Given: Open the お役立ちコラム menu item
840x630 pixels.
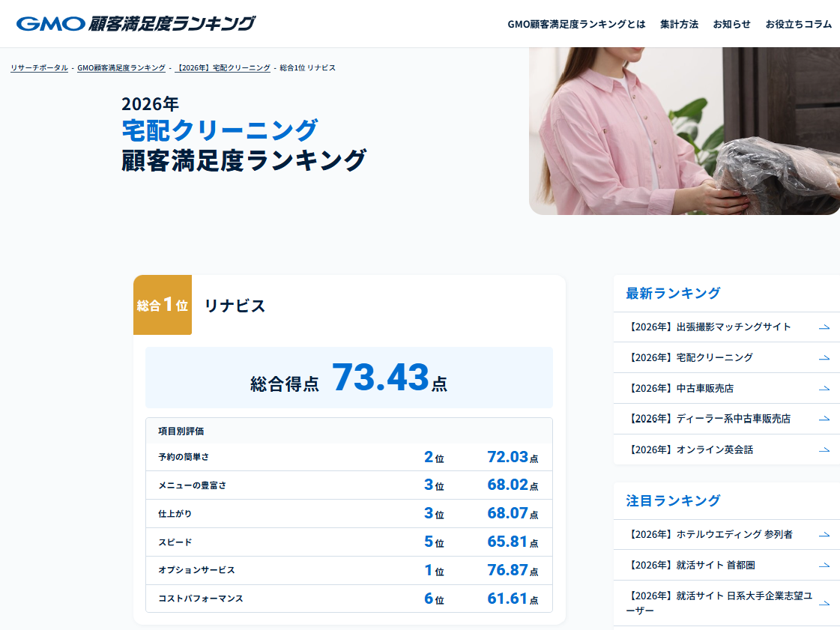Looking at the screenshot, I should click(x=798, y=24).
